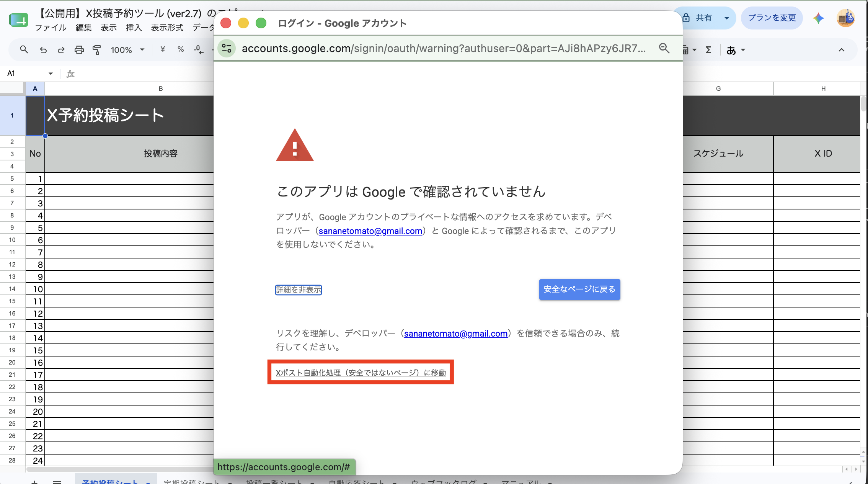Screen dimensions: 868x484
Task: Apply yen currency format
Action: tap(163, 50)
